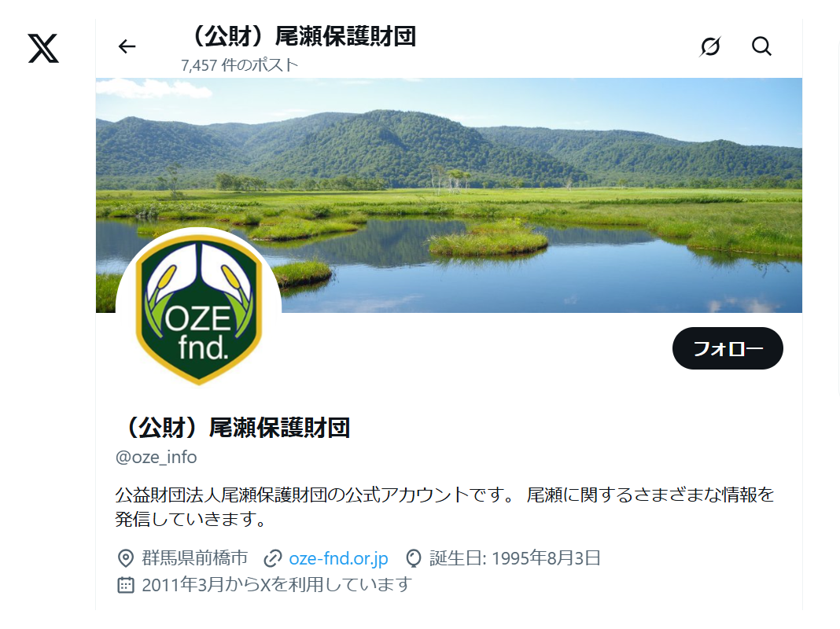Click the header title （公財）尾瀬保護財団

pos(300,36)
